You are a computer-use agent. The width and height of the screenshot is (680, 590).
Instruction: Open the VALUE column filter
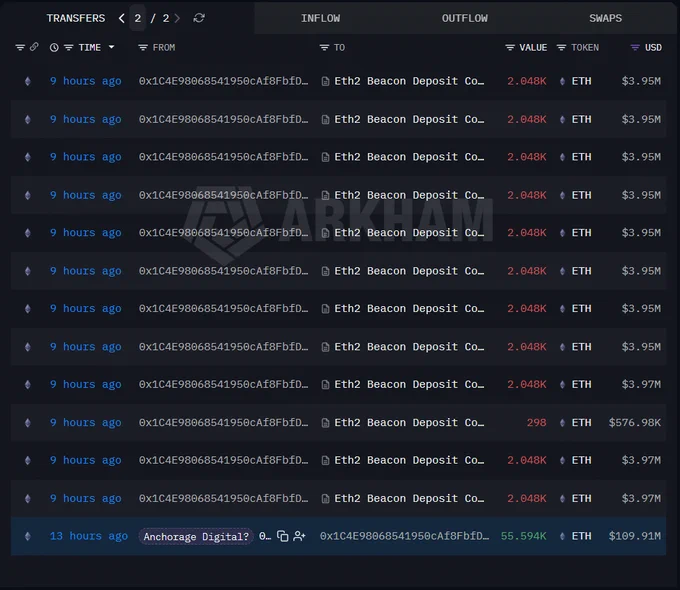point(510,47)
